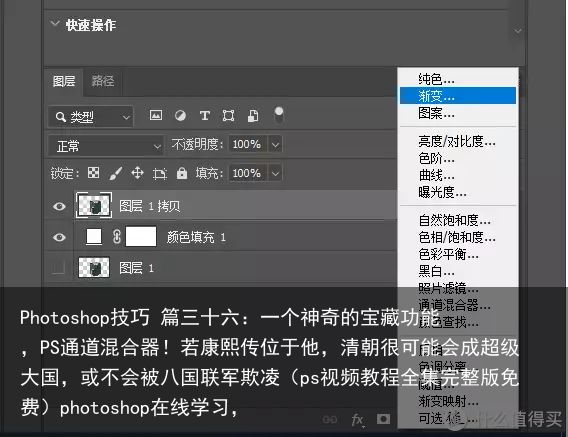Viewport: 568px width, 437px height.
Task: Filter layers by adjustment layer icon
Action: coord(180,116)
